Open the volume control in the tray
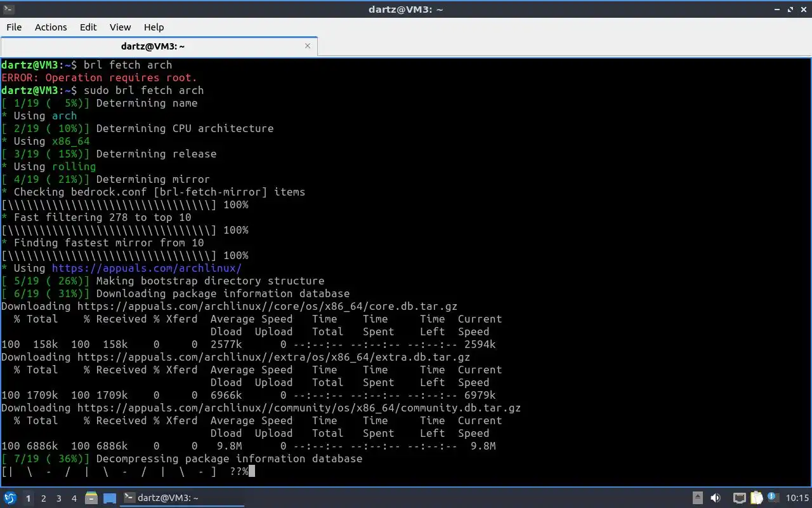The image size is (812, 508). click(716, 498)
